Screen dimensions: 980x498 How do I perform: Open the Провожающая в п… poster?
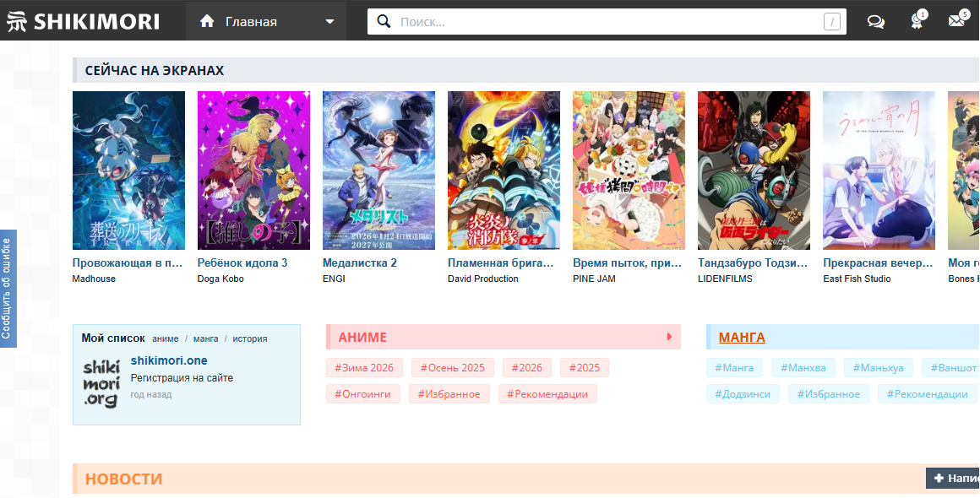(x=128, y=171)
